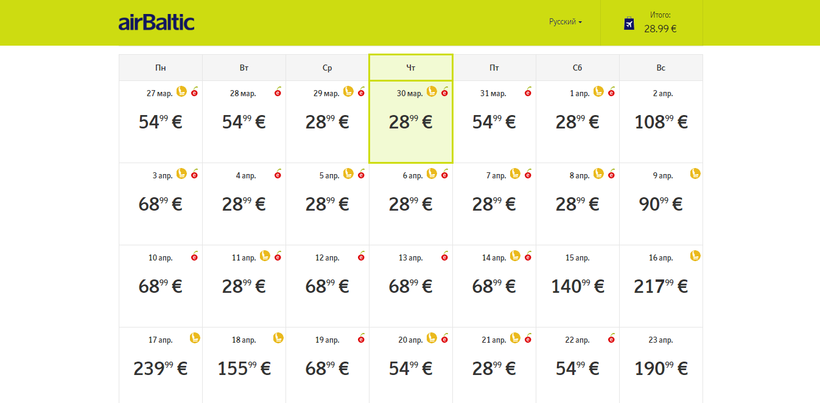The height and width of the screenshot is (403, 820).
Task: Click the red apple icon on 28 мар.
Action: click(278, 92)
